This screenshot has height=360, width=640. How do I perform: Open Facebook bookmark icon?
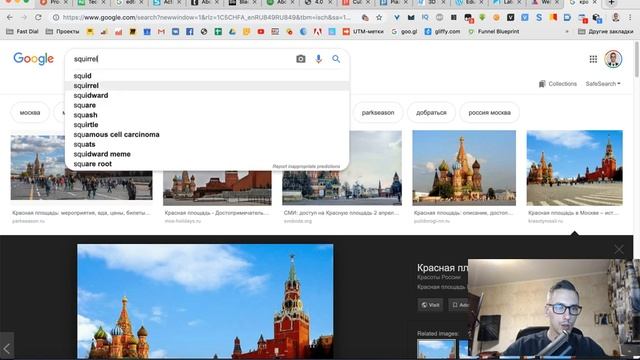pyautogui.click(x=190, y=31)
